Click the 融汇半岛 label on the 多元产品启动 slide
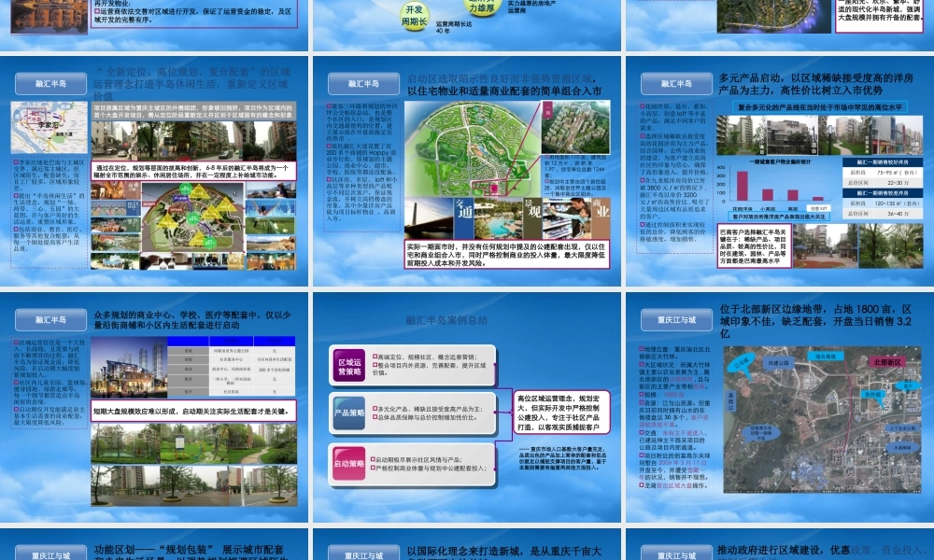This screenshot has width=934, height=560. [676, 83]
